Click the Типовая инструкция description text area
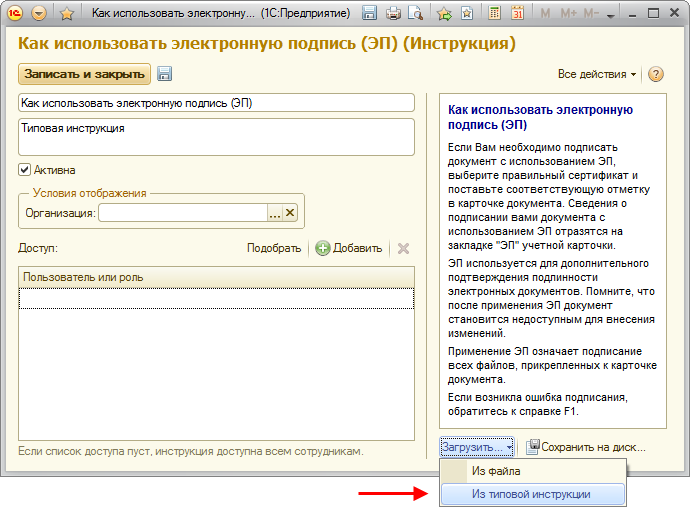 (x=216, y=137)
